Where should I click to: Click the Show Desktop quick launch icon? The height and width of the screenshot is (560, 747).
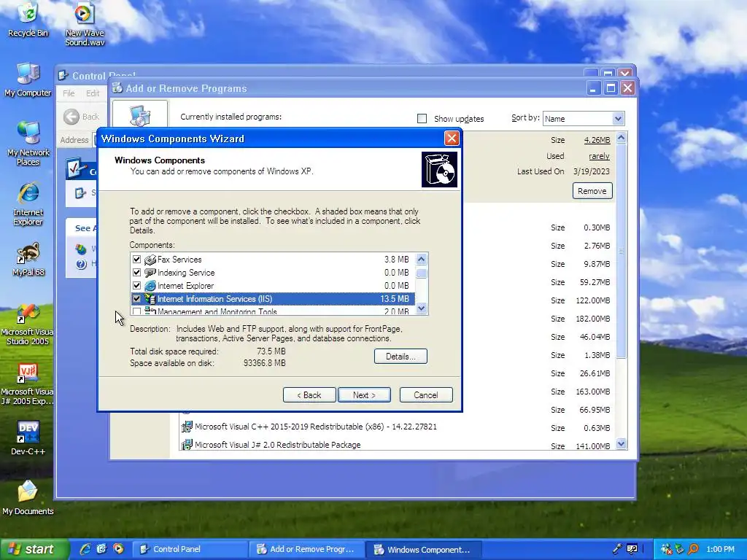[101, 549]
